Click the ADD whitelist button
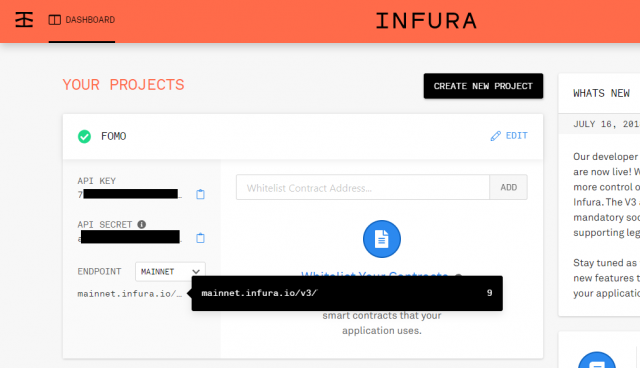Viewport: 640px width, 368px height. [509, 188]
